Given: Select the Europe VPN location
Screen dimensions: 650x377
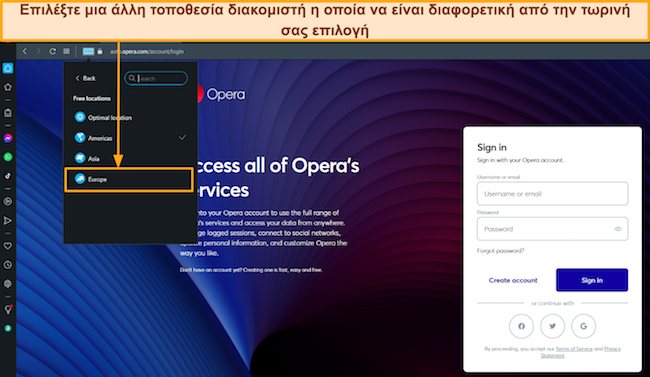Looking at the screenshot, I should tap(129, 179).
